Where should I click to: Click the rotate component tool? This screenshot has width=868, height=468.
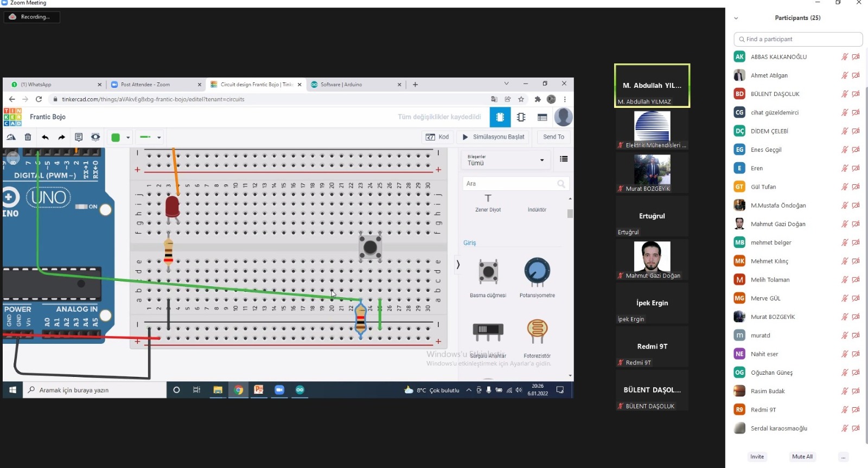pos(11,137)
